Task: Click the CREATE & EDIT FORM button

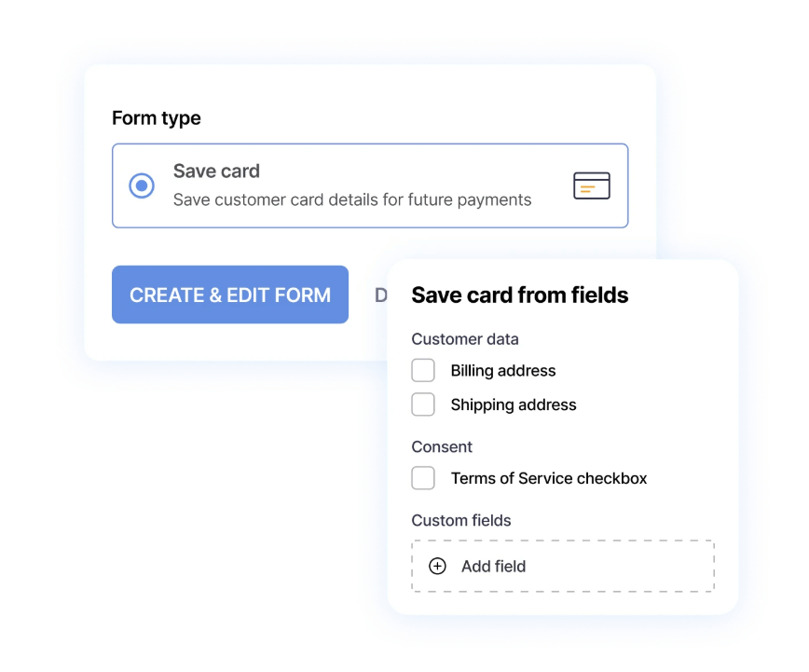Action: click(229, 295)
